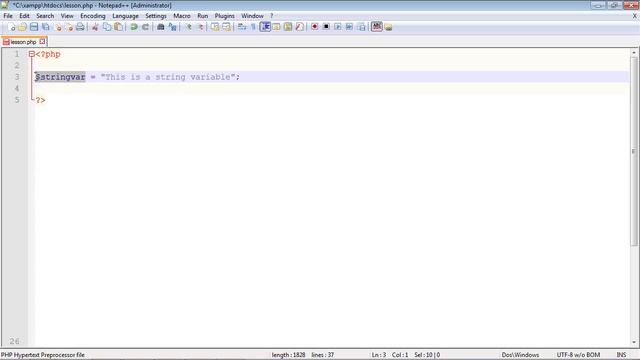Toggle the highlighted indent guide icon

click(x=265, y=27)
